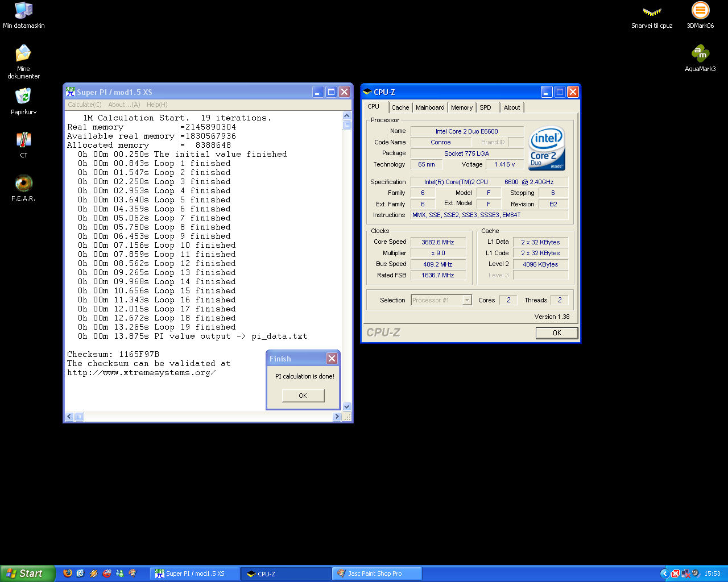Click the http://www.xtremesystems.org/ text

click(142, 372)
